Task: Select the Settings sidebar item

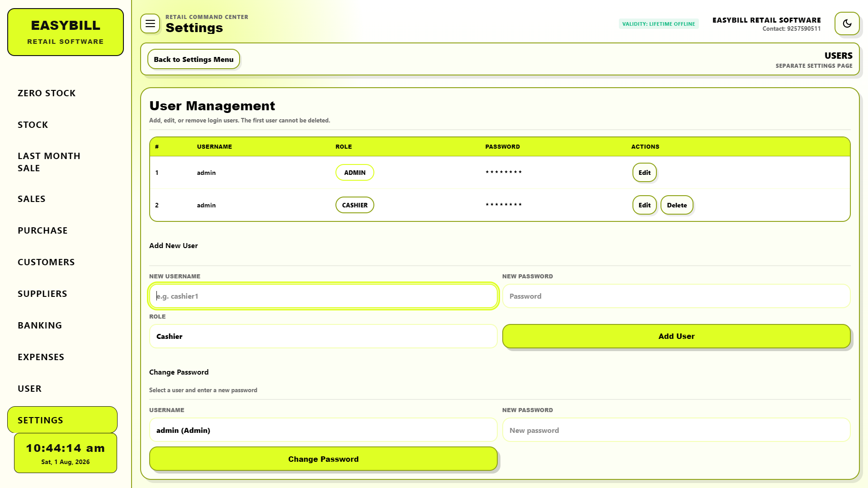Action: click(x=62, y=420)
